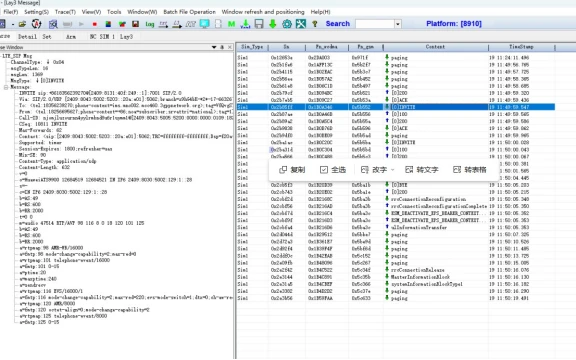Open Window refresh and positioning menu
576x360 pixels.
(263, 12)
